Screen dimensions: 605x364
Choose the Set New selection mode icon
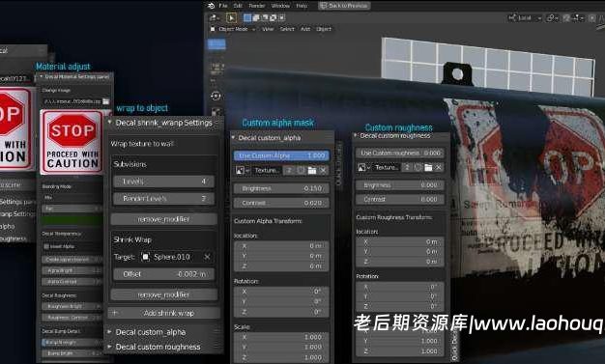click(x=247, y=17)
